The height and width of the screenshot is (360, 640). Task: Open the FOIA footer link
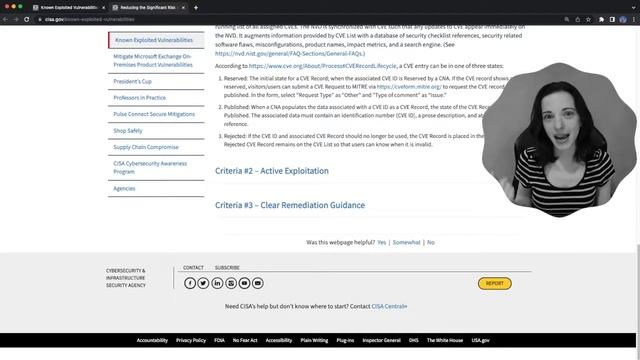point(219,340)
